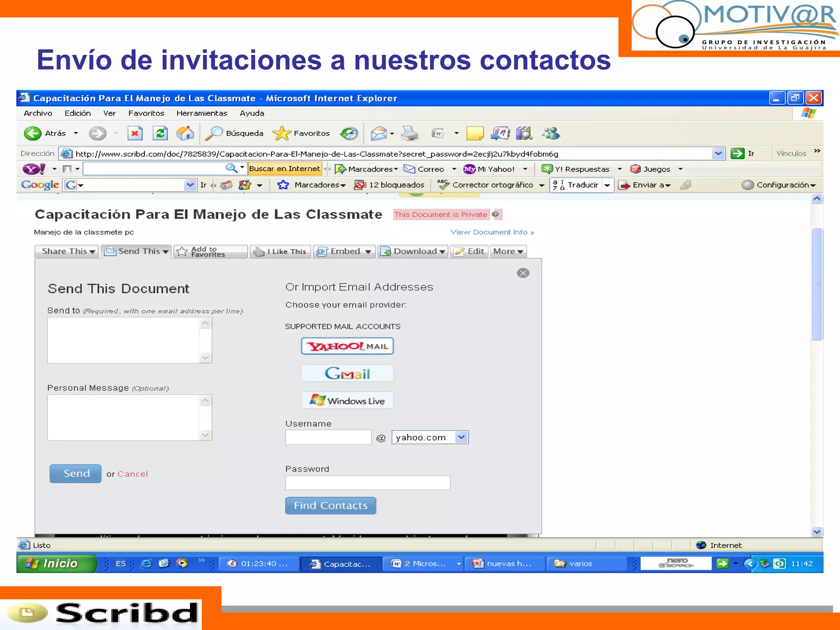Open Traducir dropdown arrow
840x630 pixels.
pyautogui.click(x=607, y=185)
